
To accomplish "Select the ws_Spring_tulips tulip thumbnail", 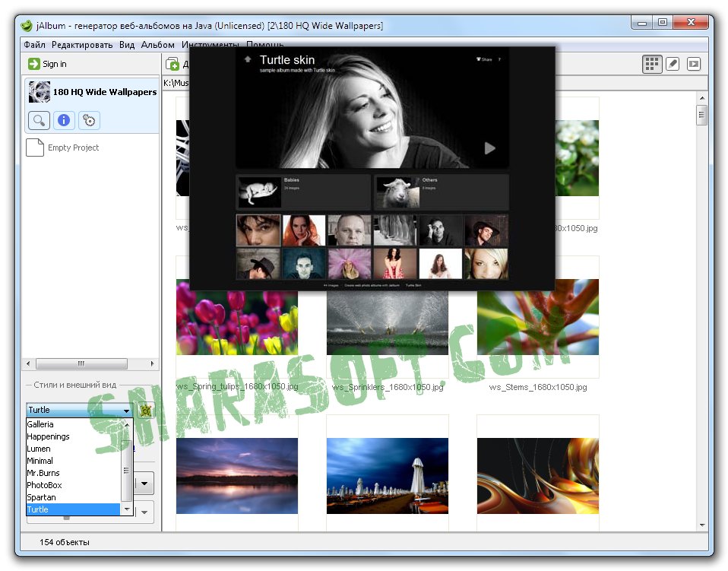I will tap(237, 317).
